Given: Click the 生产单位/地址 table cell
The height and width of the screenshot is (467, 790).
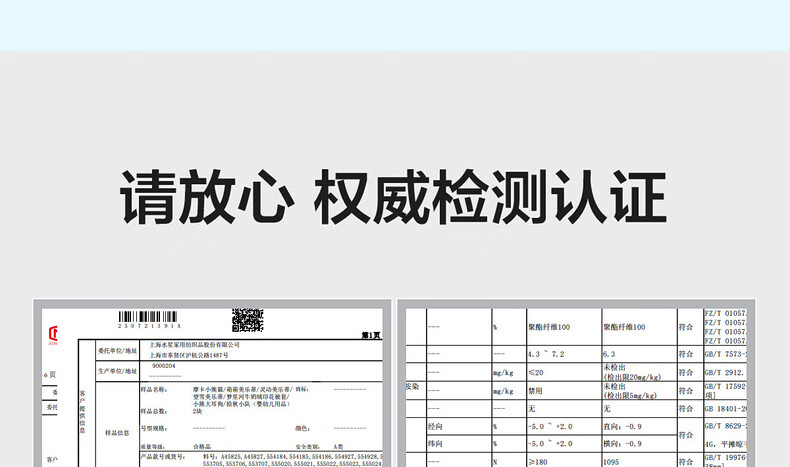Looking at the screenshot, I should 117,368.
